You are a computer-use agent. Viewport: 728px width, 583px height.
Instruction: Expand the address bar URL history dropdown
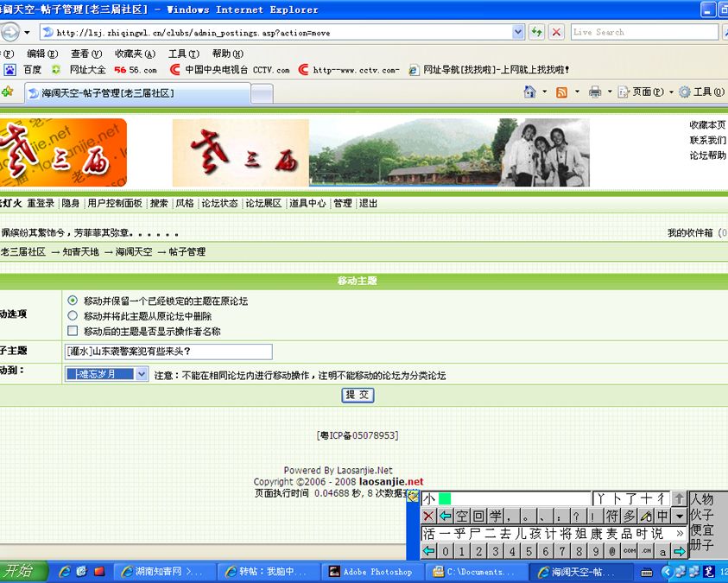pos(518,32)
